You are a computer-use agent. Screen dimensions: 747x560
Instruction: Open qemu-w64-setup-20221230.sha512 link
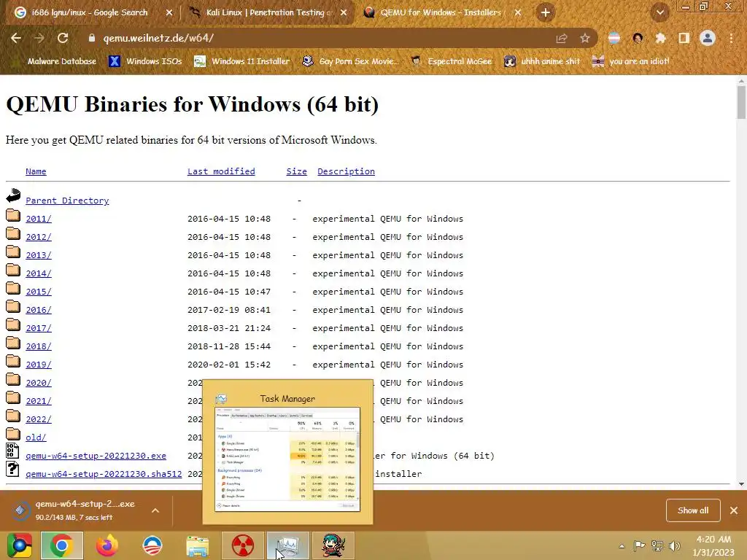[104, 474]
